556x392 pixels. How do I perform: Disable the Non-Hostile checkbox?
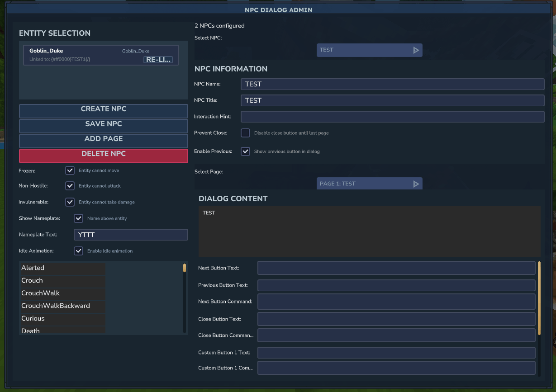pos(70,186)
